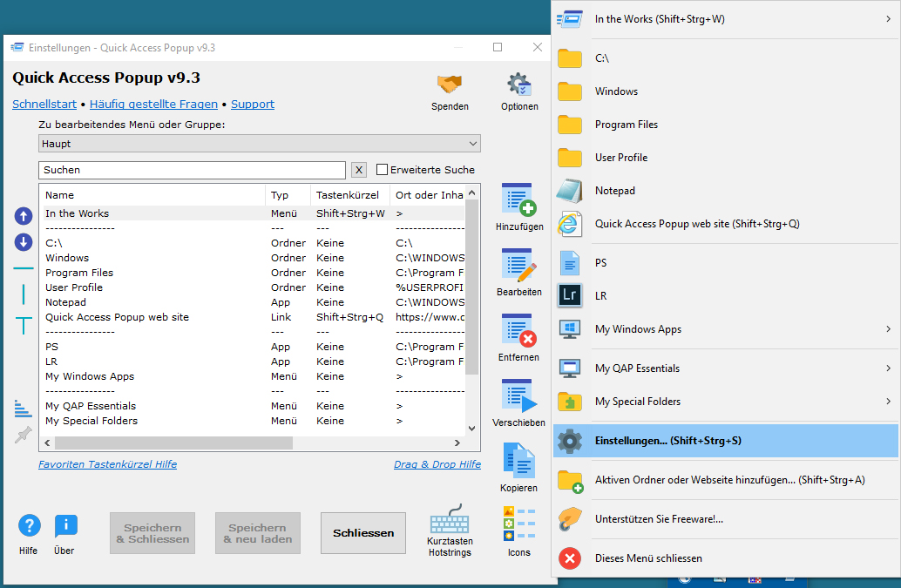Click the Internet Explorer icon for QAP web site

click(570, 224)
